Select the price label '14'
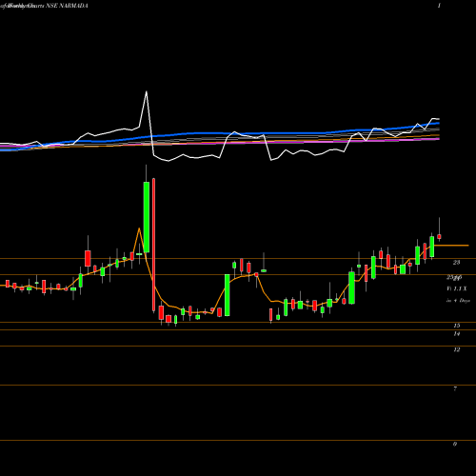 [x=457, y=333]
